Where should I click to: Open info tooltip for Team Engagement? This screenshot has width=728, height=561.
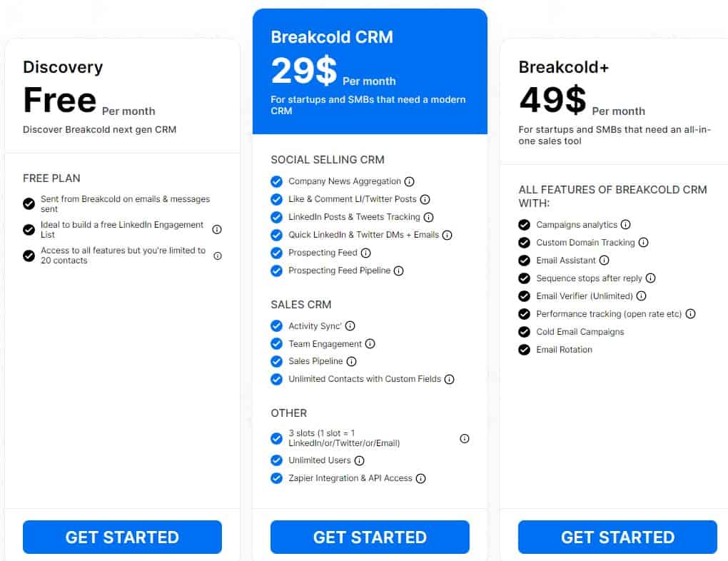click(370, 344)
